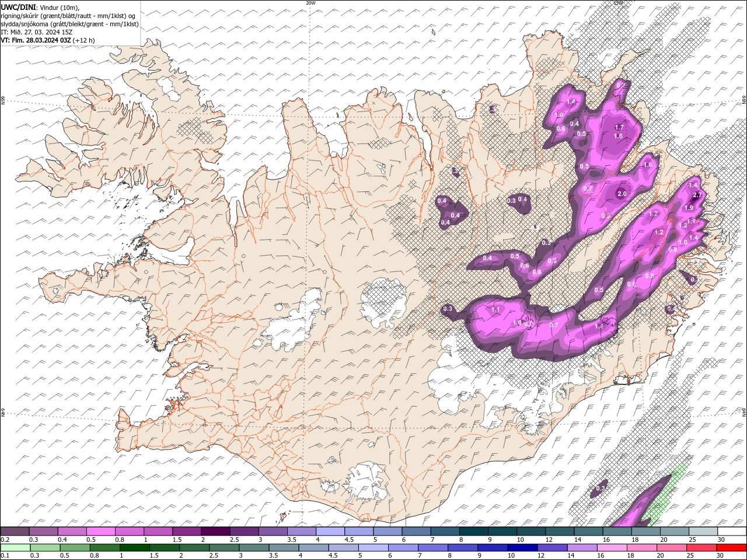Pick the deep blue 10–12 swatch in the lower legend
Image resolution: width=747 pixels, height=560 pixels.
tap(522, 548)
